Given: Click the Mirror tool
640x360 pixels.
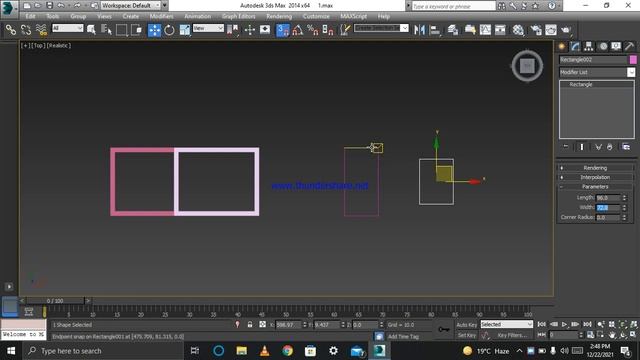Looking at the screenshot, I should pyautogui.click(x=419, y=30).
